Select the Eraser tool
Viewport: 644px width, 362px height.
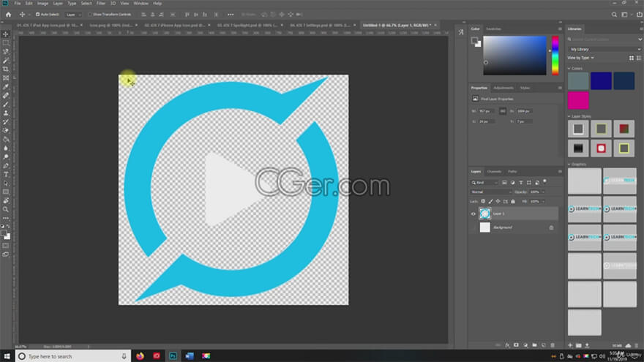(x=6, y=130)
